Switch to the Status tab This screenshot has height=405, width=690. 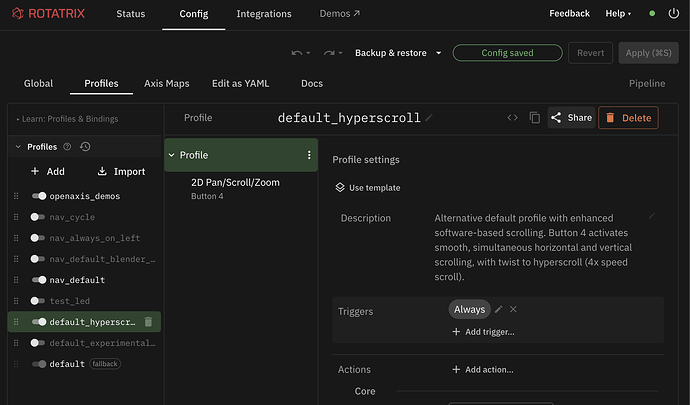point(131,14)
